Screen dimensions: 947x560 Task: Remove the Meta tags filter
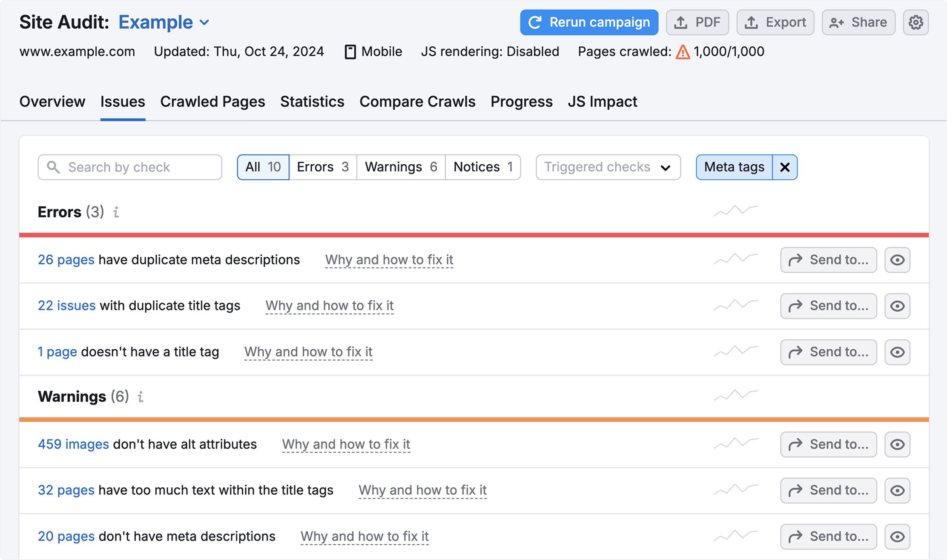click(785, 167)
